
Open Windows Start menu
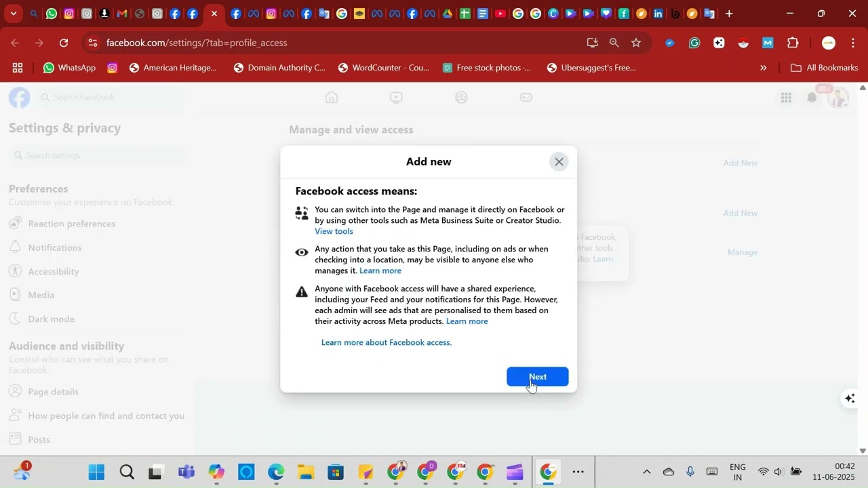pyautogui.click(x=96, y=472)
